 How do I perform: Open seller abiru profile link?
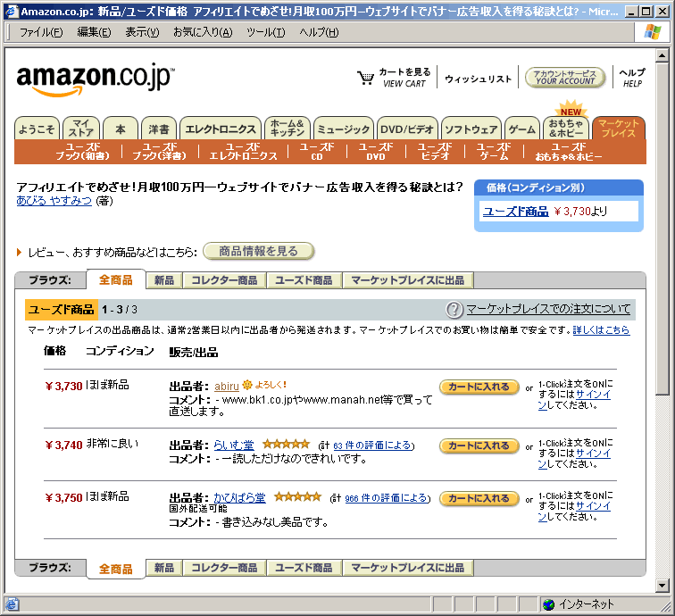(227, 387)
